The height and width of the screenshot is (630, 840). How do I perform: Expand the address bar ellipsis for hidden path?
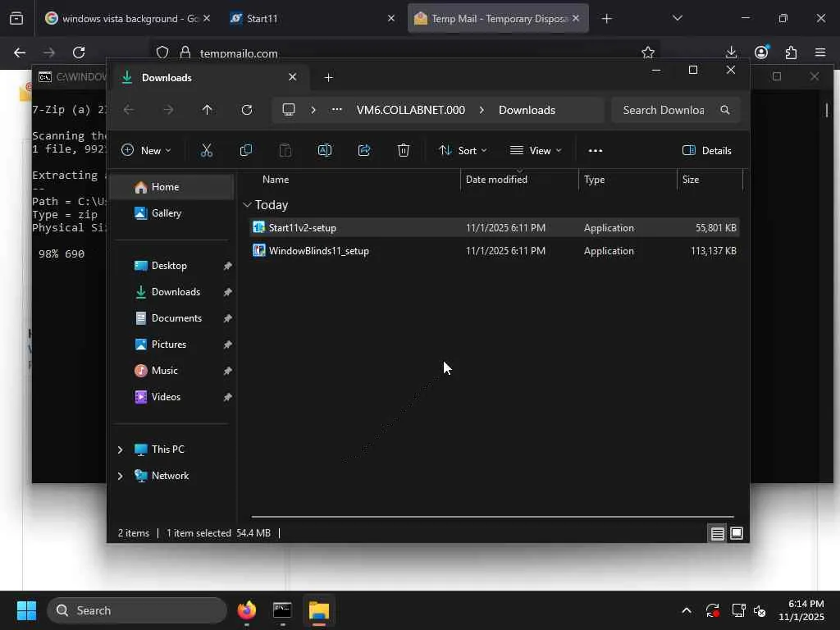(x=337, y=110)
